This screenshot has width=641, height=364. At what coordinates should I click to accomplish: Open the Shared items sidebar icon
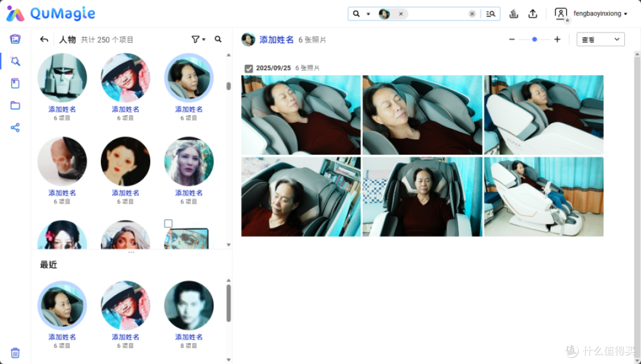15,127
